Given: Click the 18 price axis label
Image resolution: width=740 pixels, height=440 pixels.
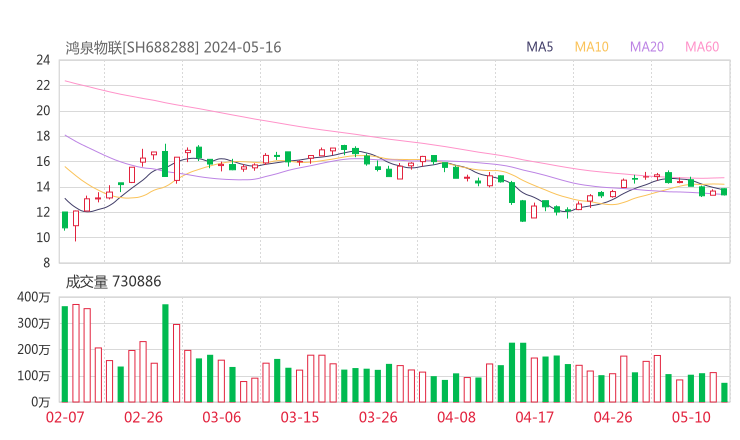Looking at the screenshot, I should (x=43, y=136).
